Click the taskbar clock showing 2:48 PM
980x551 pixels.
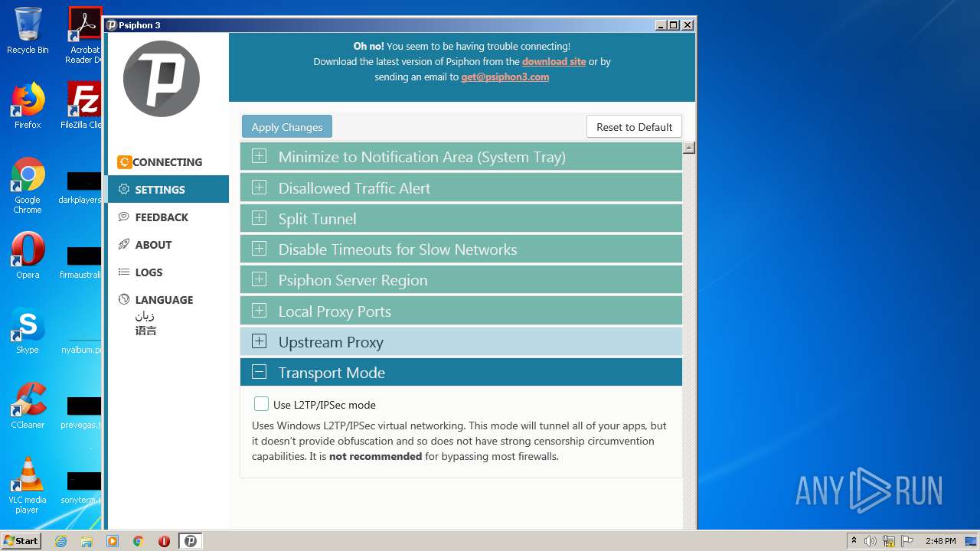pyautogui.click(x=940, y=541)
